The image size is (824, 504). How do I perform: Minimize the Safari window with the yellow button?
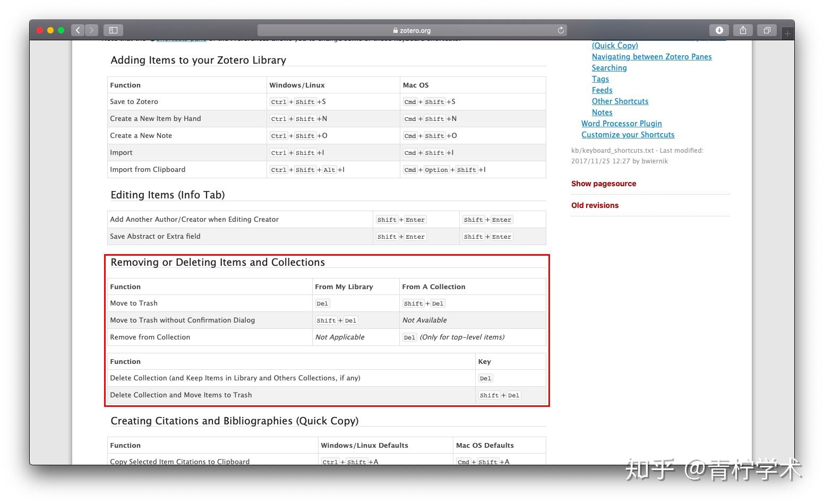(50, 30)
